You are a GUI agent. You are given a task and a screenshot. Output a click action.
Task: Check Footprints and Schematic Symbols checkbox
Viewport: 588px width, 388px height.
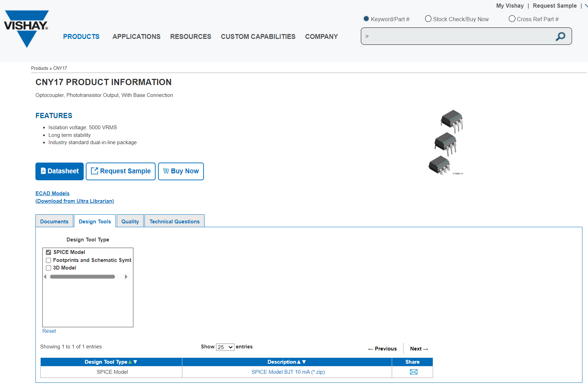coord(49,261)
